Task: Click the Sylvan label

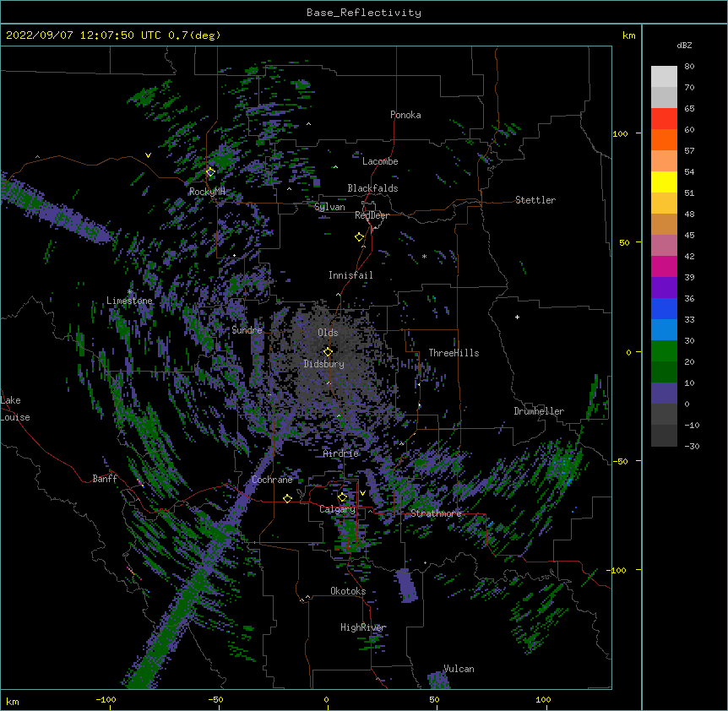Action: (329, 207)
